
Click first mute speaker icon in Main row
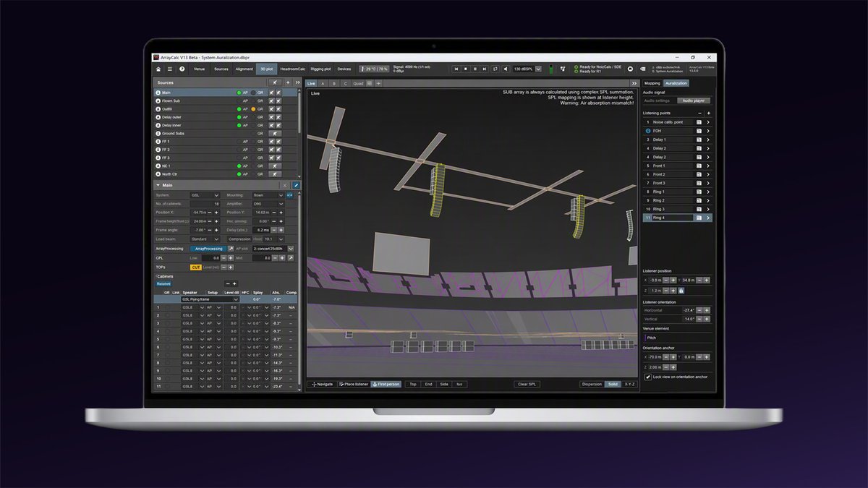pyautogui.click(x=272, y=93)
